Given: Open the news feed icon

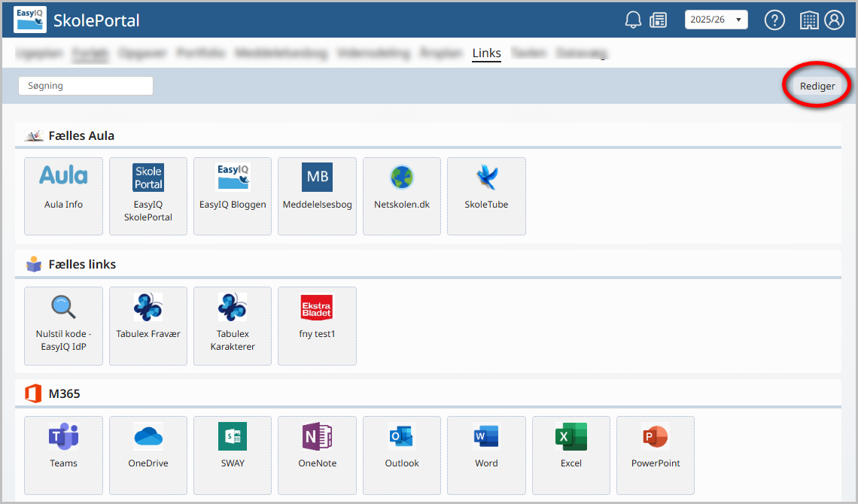Looking at the screenshot, I should (x=659, y=20).
